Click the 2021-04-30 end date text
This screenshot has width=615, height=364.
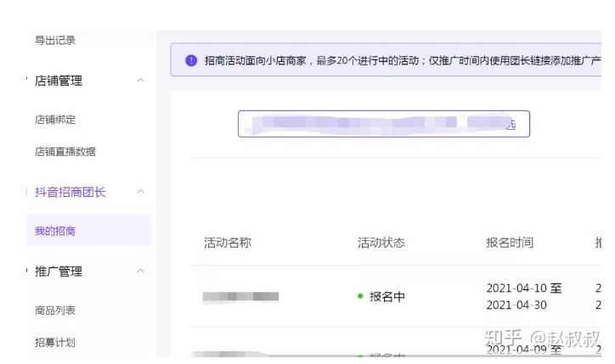pos(516,305)
